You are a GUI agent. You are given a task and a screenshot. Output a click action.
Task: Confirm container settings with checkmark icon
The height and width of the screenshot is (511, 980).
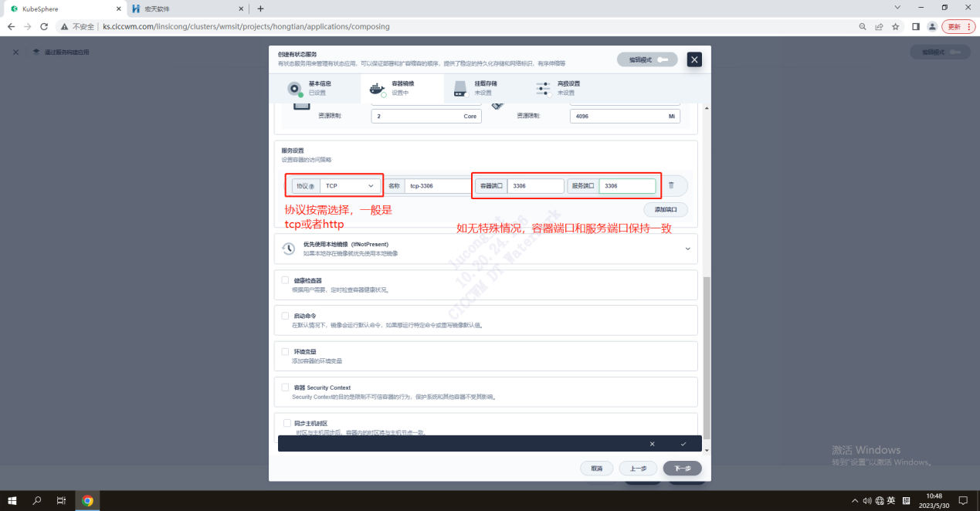pyautogui.click(x=683, y=444)
